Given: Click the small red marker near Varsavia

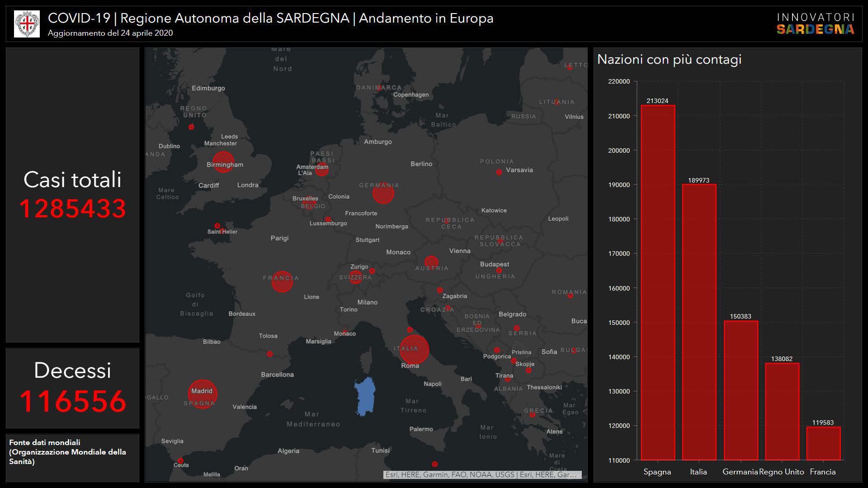Looking at the screenshot, I should point(499,172).
